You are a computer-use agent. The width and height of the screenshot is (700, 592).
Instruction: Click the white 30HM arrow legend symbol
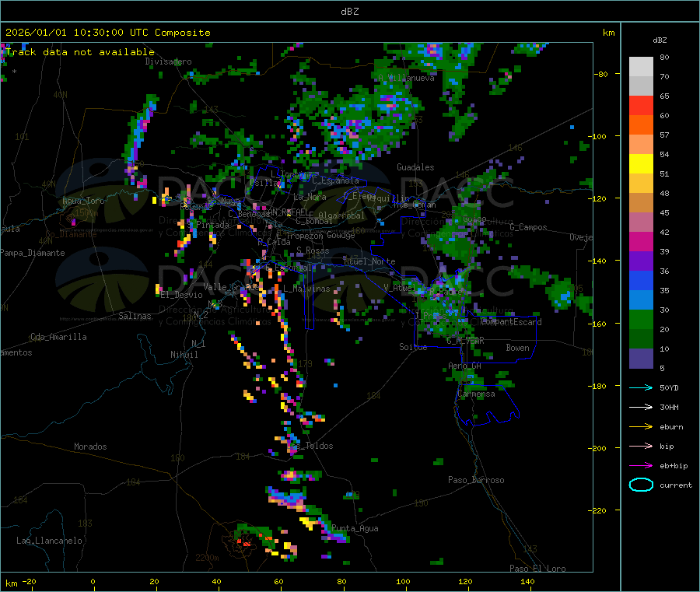pyautogui.click(x=641, y=407)
